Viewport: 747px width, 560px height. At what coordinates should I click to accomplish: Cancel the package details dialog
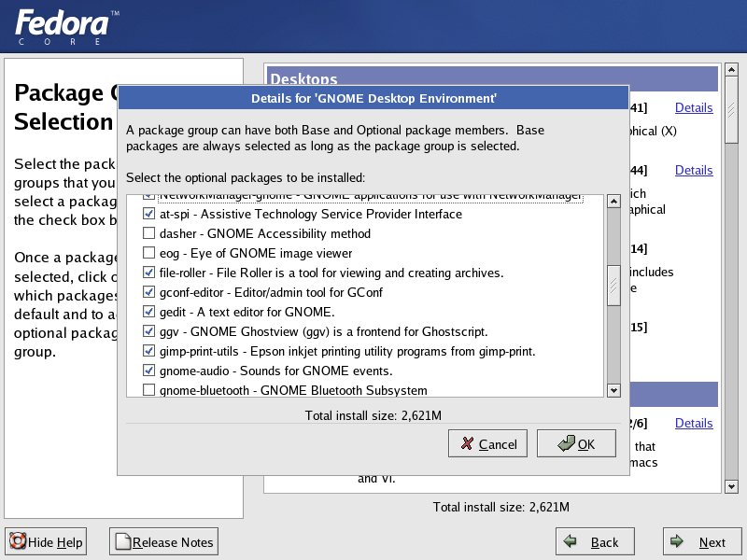487,443
